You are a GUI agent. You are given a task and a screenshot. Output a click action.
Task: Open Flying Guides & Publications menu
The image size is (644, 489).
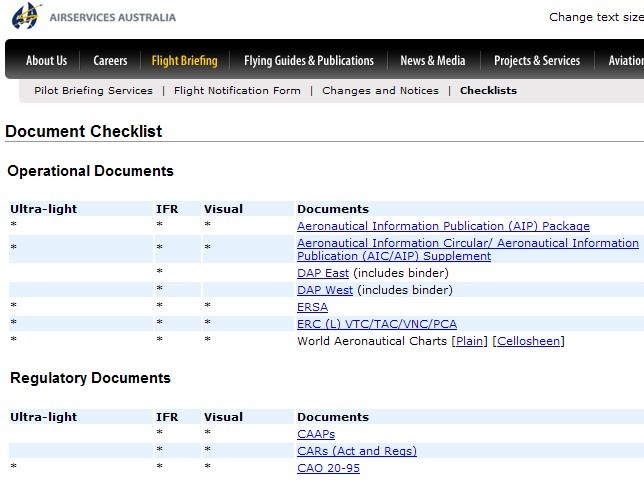309,61
